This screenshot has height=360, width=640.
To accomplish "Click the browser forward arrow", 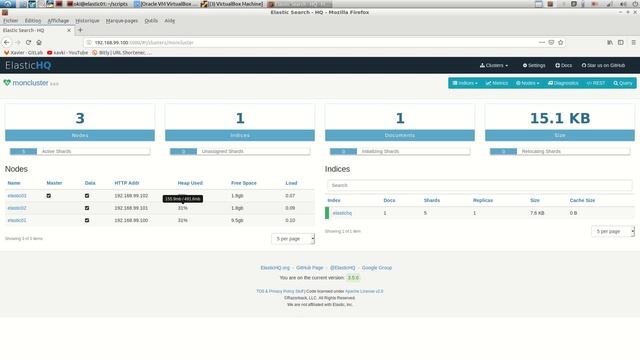I will (18, 42).
